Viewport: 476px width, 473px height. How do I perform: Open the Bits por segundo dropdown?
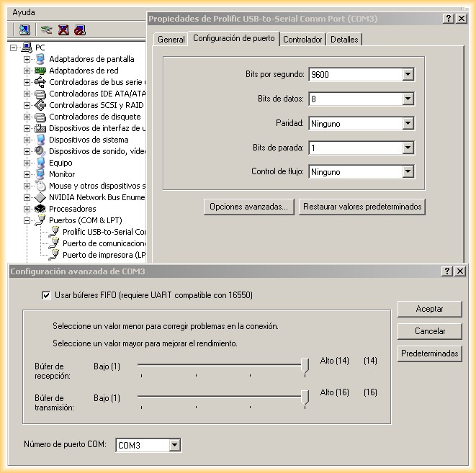point(408,75)
